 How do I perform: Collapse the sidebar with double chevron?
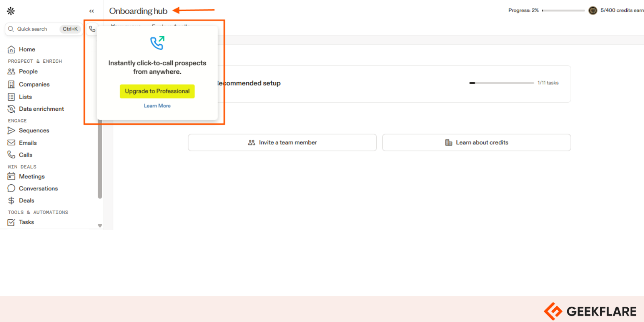click(x=91, y=11)
